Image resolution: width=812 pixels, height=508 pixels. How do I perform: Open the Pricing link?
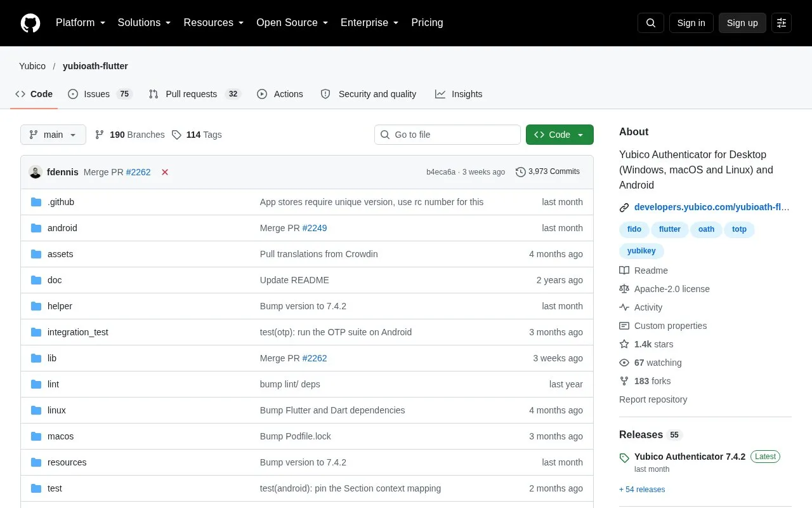pyautogui.click(x=427, y=23)
